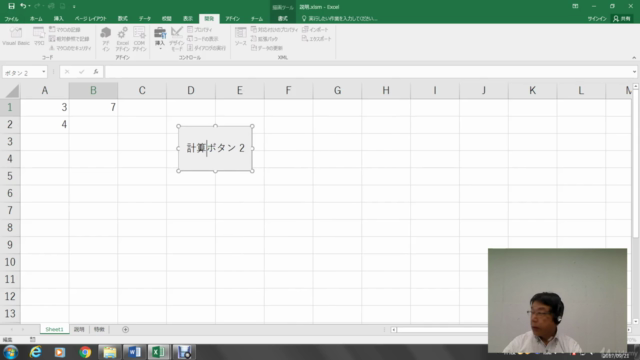This screenshot has width=640, height=360.
Task: Open the Name Box dropdown arrow
Action: click(43, 72)
